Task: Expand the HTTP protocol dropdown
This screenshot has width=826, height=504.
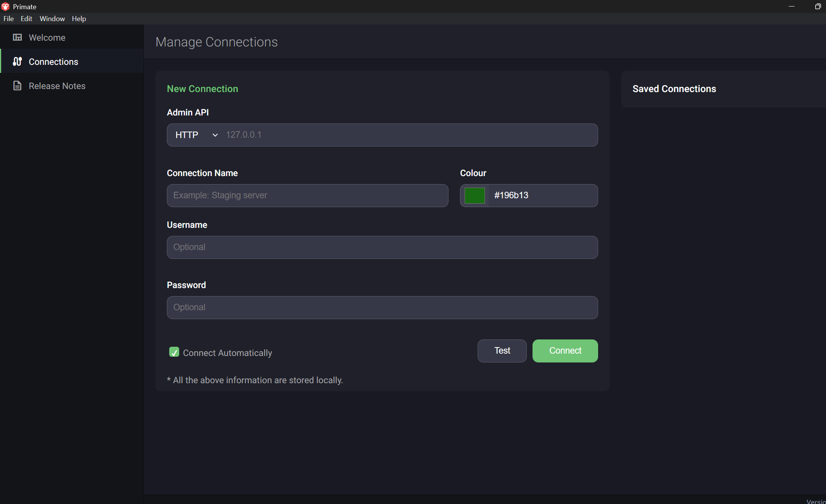Action: point(196,135)
